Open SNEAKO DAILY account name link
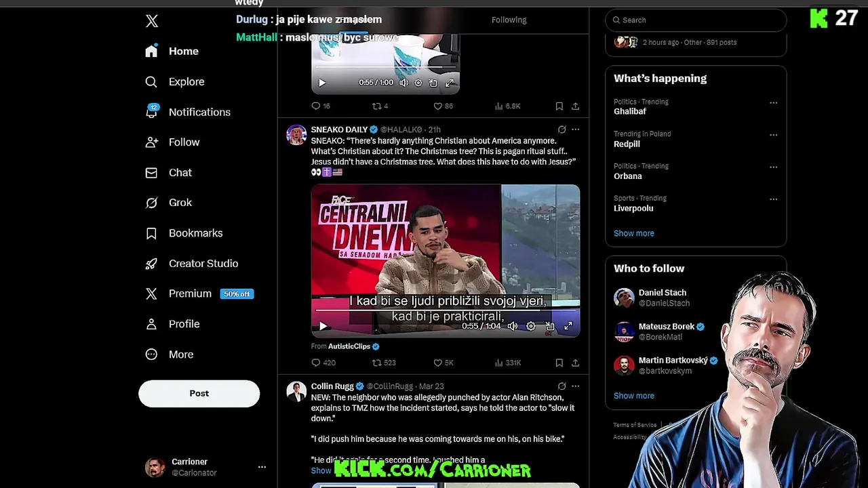Image resolution: width=868 pixels, height=488 pixels. pos(339,129)
